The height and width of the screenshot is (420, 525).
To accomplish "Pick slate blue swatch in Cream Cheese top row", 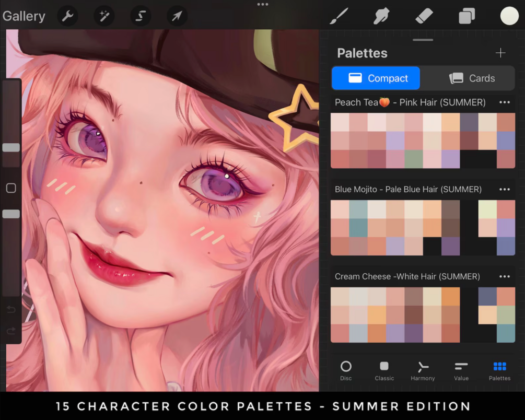I will coord(487,296).
